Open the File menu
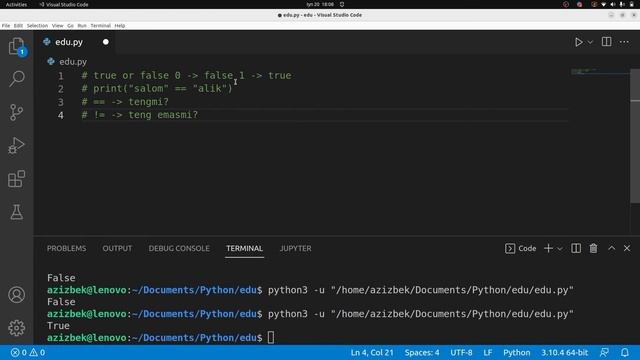The image size is (640, 360). [6, 25]
